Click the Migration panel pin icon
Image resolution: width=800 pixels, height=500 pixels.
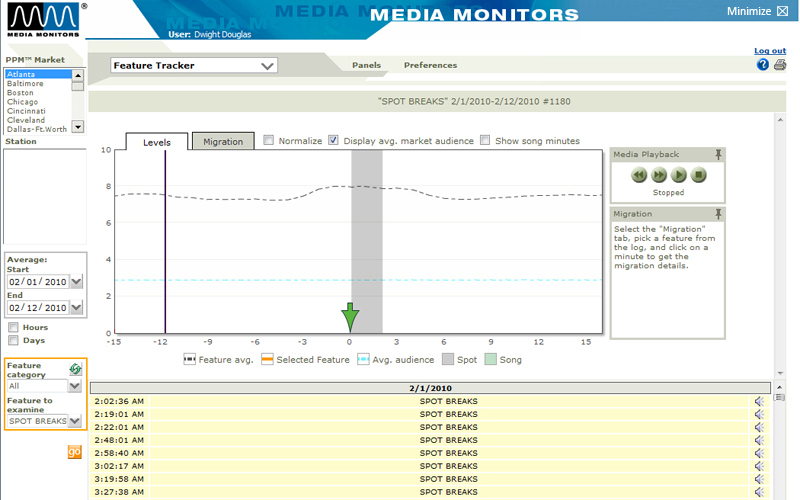tap(718, 214)
